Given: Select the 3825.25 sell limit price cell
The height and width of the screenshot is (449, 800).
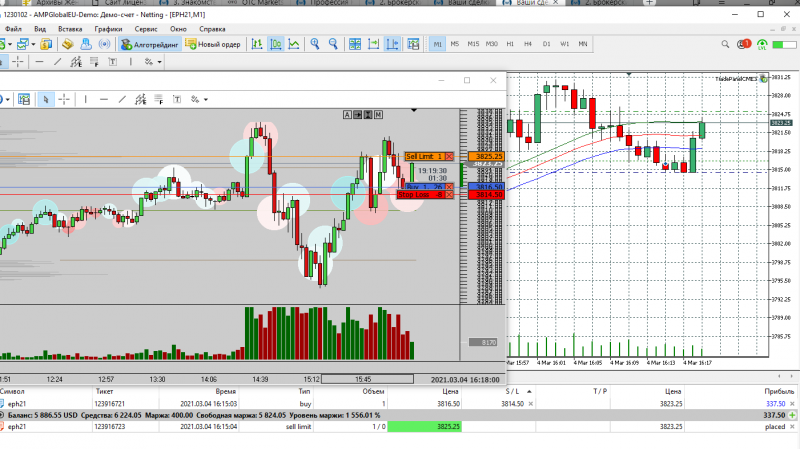Looking at the screenshot, I should coord(424,427).
